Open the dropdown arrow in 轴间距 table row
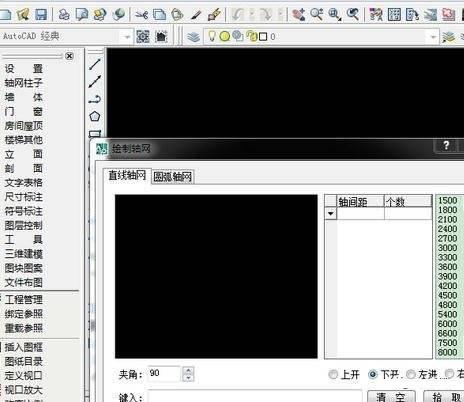This screenshot has width=464, height=402. click(x=331, y=213)
